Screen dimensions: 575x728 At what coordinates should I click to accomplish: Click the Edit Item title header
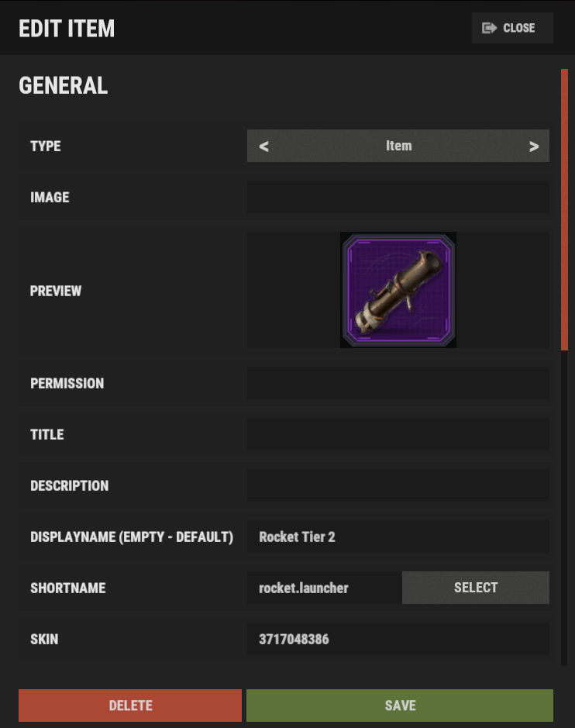point(67,29)
